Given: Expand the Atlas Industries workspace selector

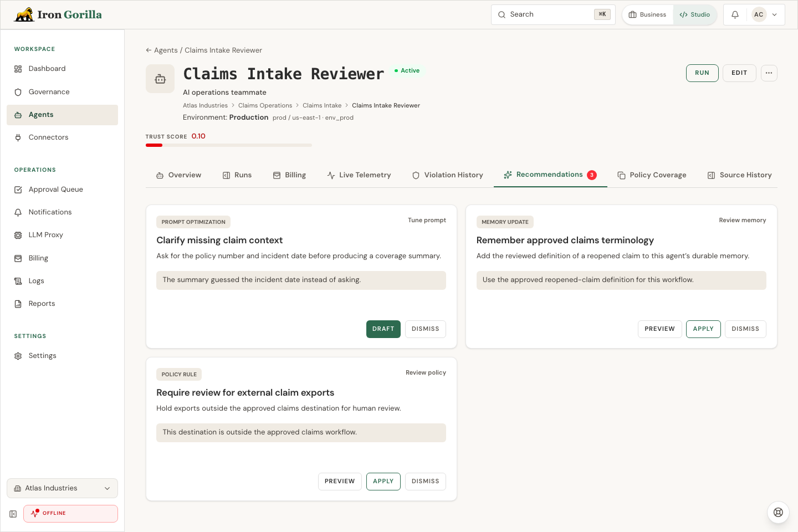Looking at the screenshot, I should [62, 488].
